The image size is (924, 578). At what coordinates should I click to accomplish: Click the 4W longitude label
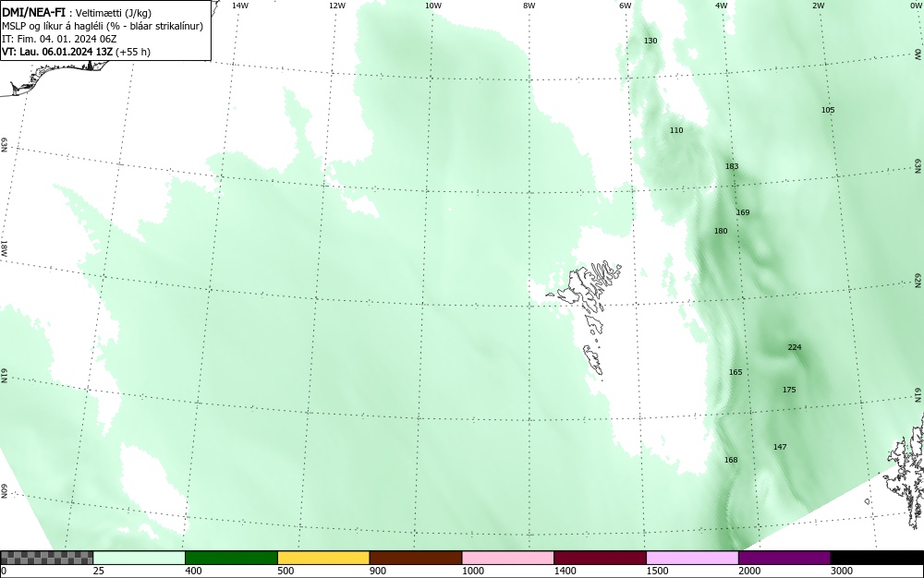(x=722, y=6)
